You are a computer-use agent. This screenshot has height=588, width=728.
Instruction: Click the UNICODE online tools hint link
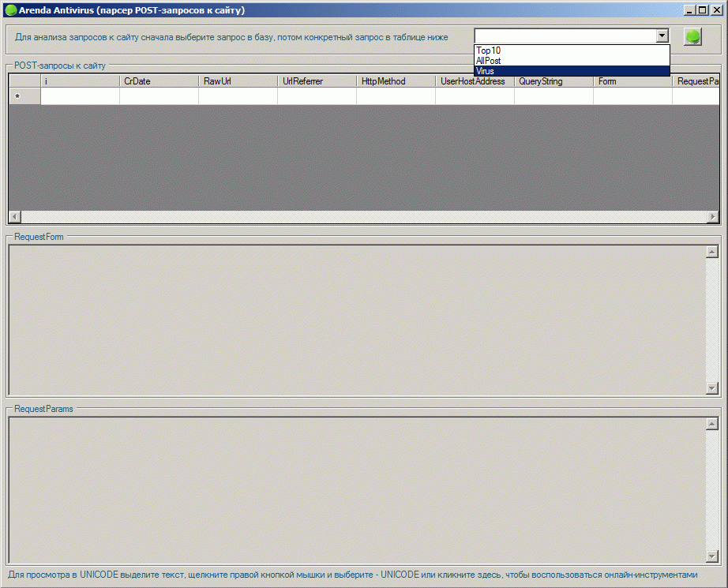click(x=353, y=575)
